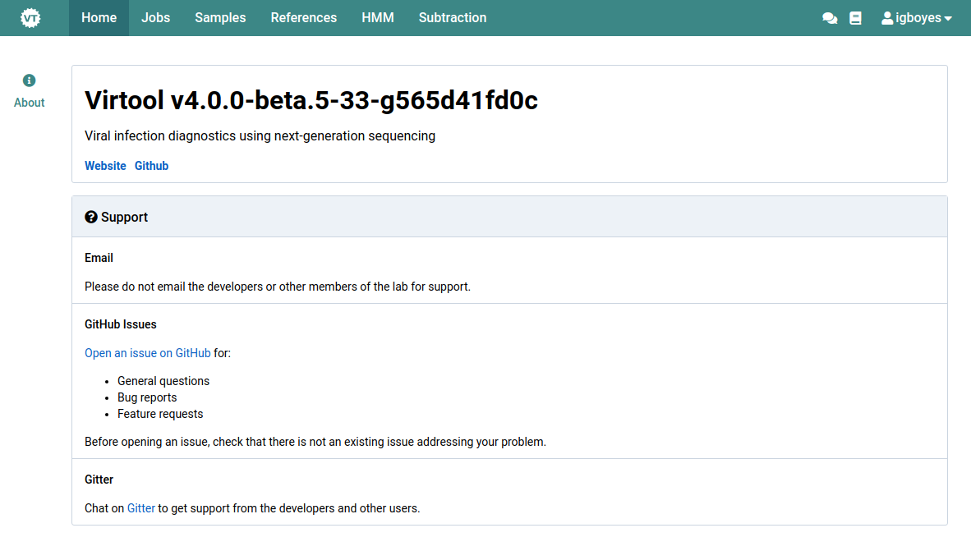Open the Subtraction tab

pos(452,16)
